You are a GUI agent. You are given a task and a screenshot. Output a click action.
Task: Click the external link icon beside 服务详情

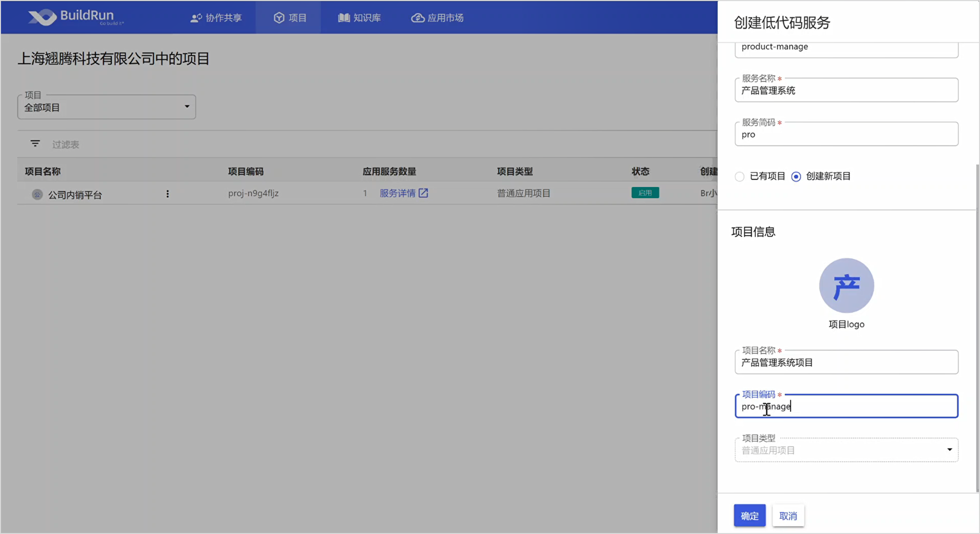(x=423, y=193)
